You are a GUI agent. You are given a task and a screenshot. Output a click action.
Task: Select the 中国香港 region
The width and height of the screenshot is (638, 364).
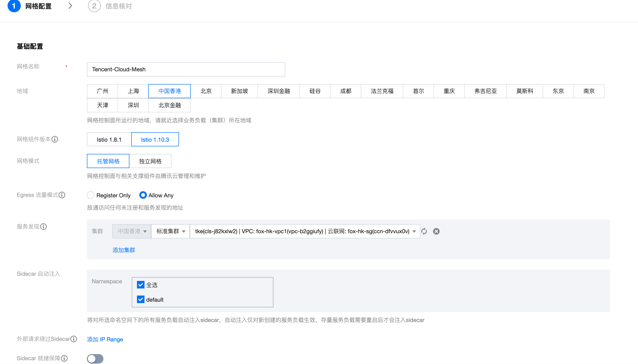(x=170, y=91)
